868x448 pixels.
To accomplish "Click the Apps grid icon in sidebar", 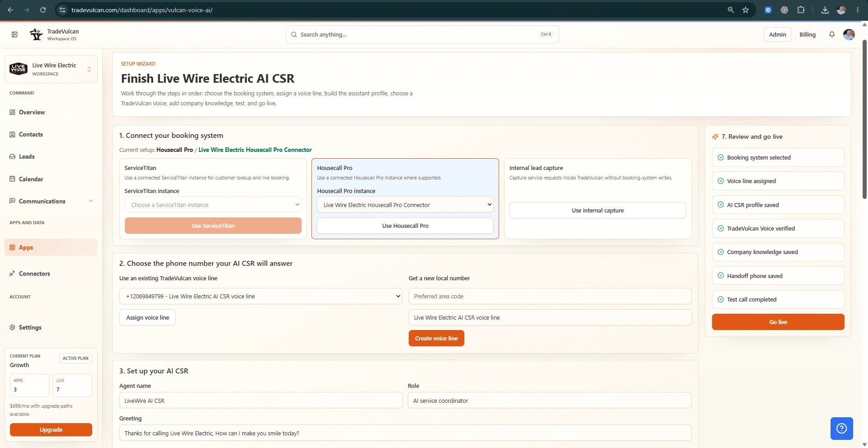I will 12,247.
